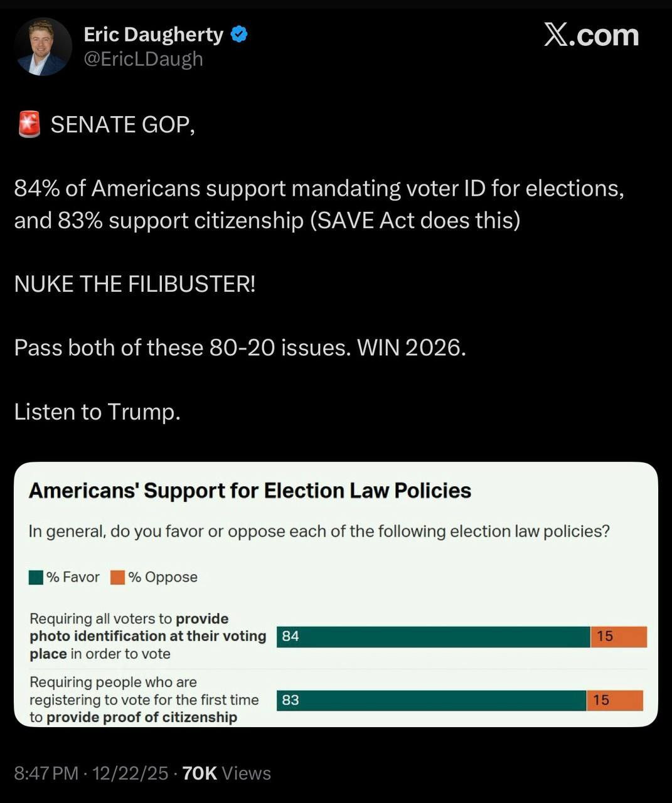Click the green % Favor legend swatch

tap(36, 577)
